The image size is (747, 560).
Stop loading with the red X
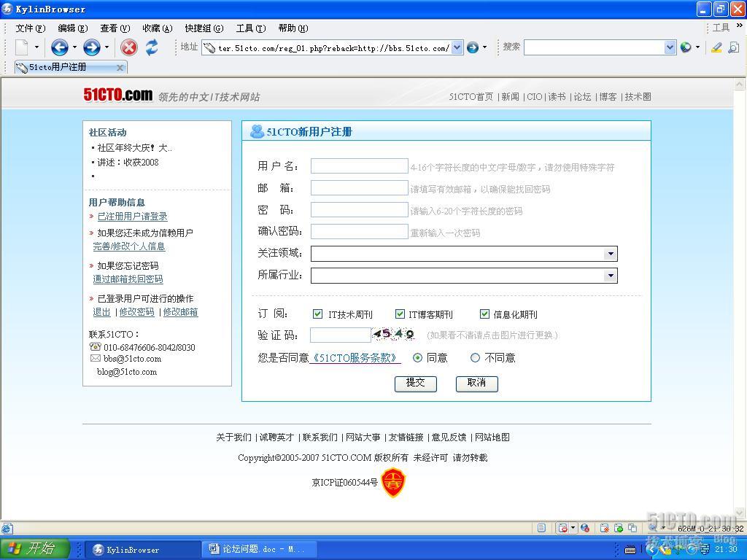coord(128,47)
